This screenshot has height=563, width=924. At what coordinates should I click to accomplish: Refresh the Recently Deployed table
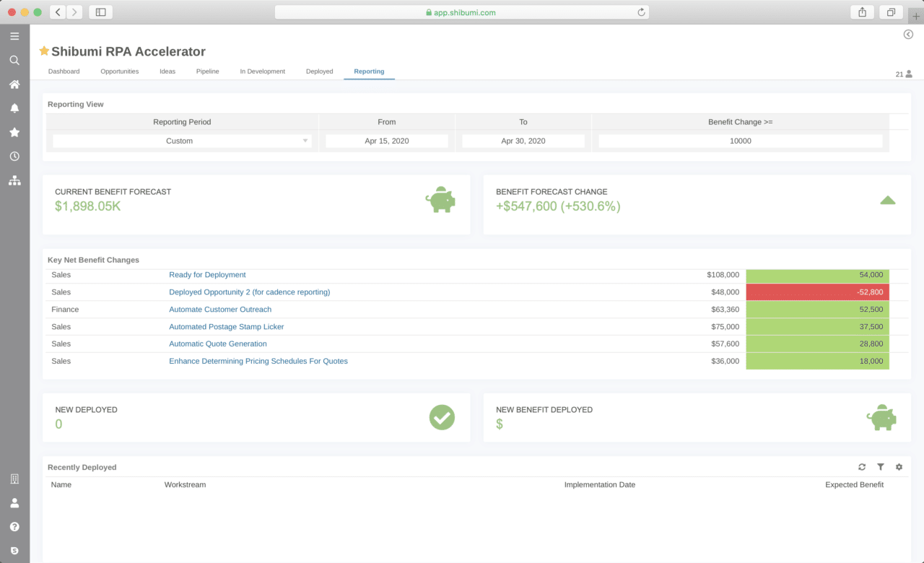862,467
